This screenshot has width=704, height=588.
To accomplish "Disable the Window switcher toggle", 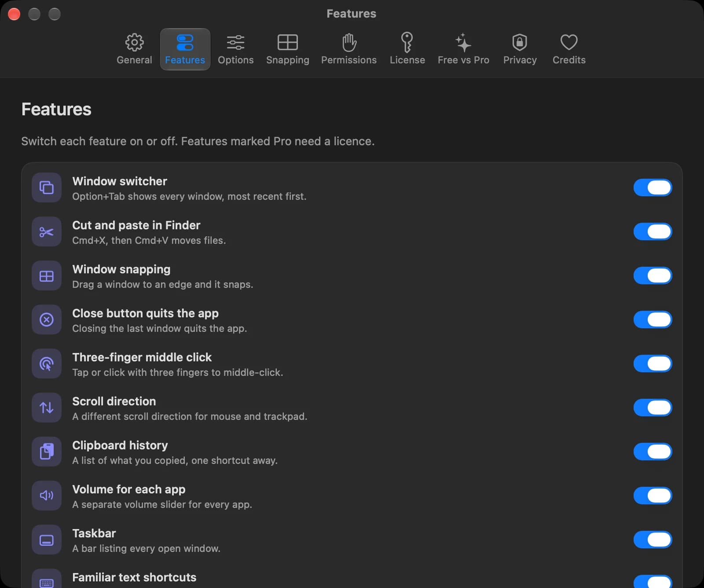I will 653,187.
